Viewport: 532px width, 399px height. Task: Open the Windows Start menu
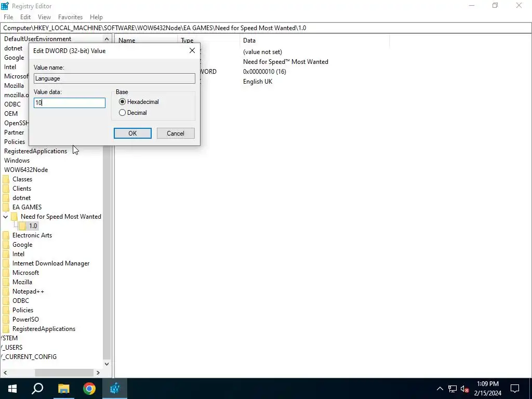click(12, 389)
